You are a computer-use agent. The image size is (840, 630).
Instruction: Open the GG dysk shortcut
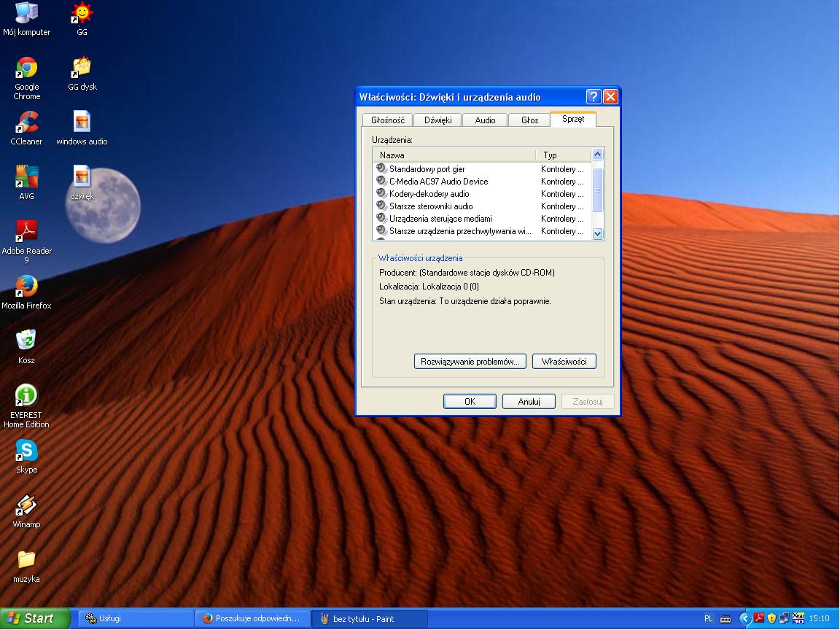(x=82, y=74)
